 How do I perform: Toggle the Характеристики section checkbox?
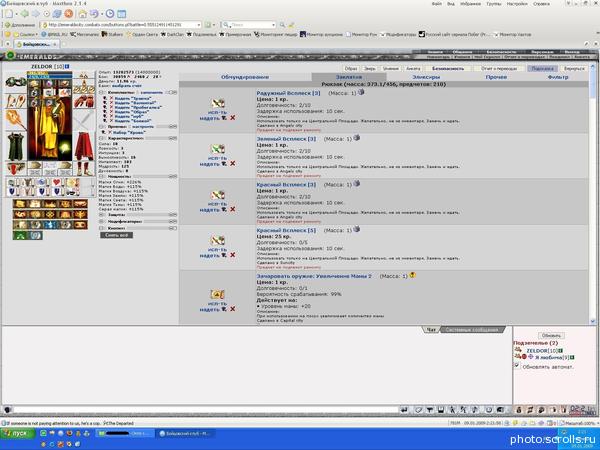point(101,138)
